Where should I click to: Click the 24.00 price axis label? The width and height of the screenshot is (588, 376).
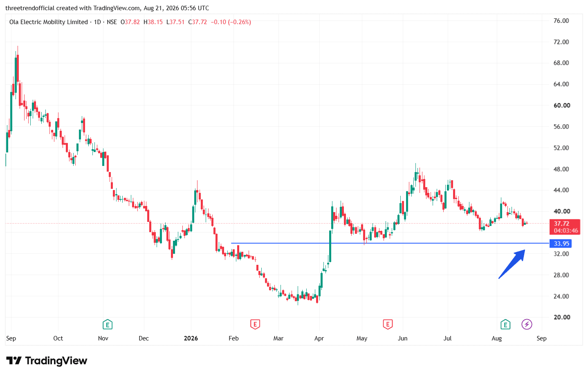561,296
